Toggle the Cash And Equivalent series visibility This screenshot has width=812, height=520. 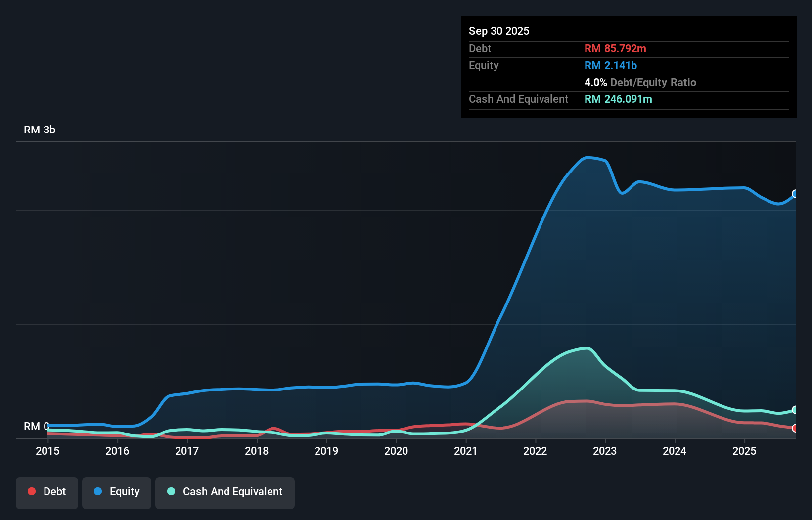[225, 492]
